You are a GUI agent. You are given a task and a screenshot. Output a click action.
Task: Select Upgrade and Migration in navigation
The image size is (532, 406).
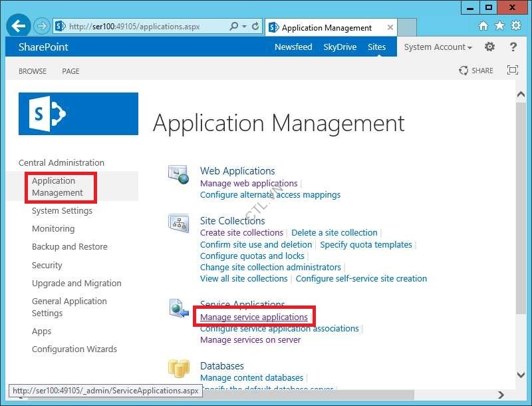[x=76, y=283]
